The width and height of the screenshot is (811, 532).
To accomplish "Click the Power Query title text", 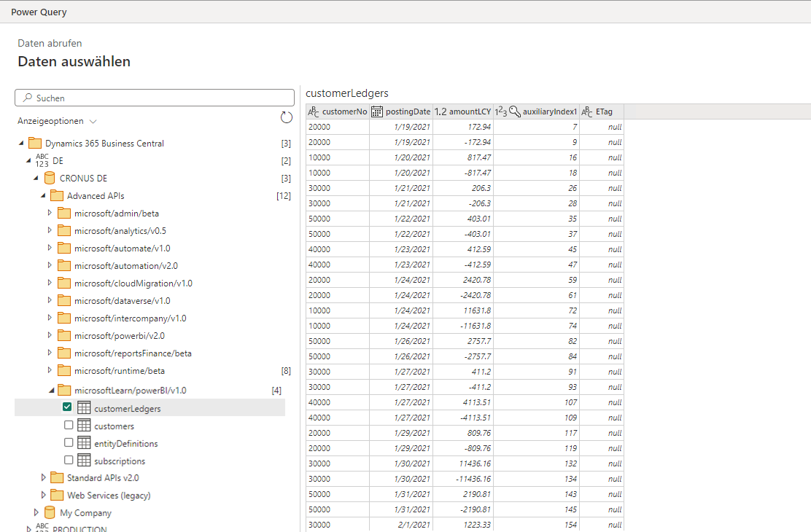I will coord(39,12).
